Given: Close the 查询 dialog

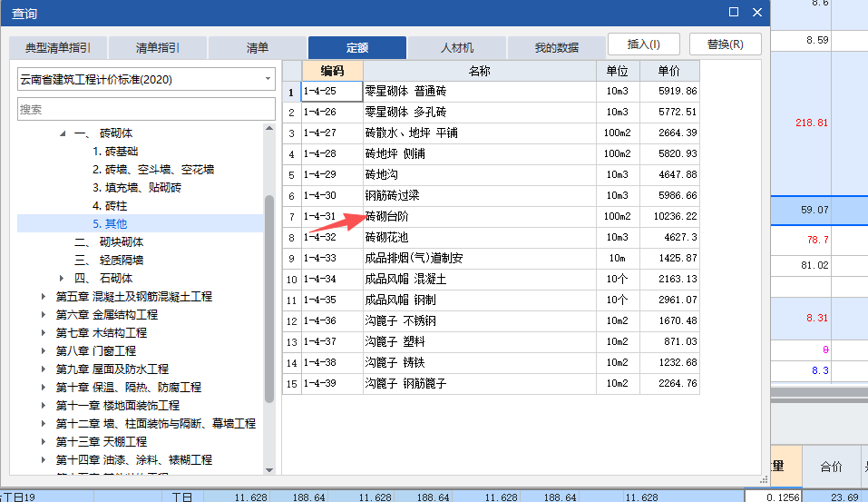Looking at the screenshot, I should [x=757, y=12].
